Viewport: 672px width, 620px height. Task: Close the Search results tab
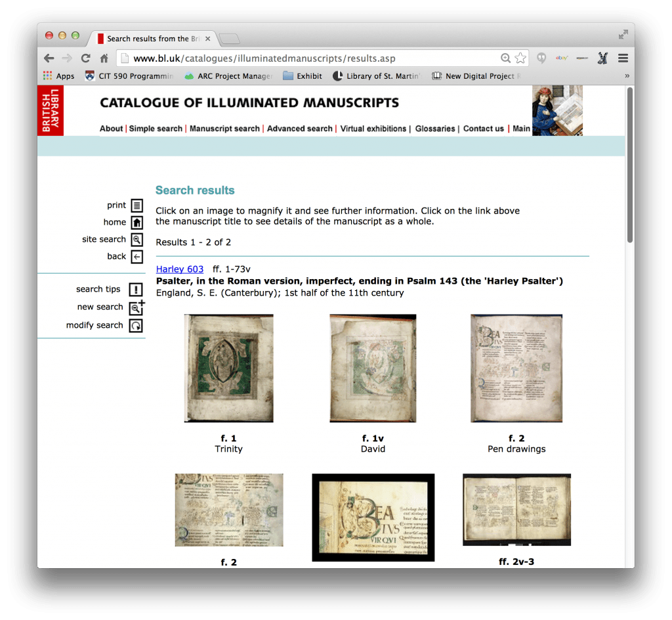click(x=208, y=39)
